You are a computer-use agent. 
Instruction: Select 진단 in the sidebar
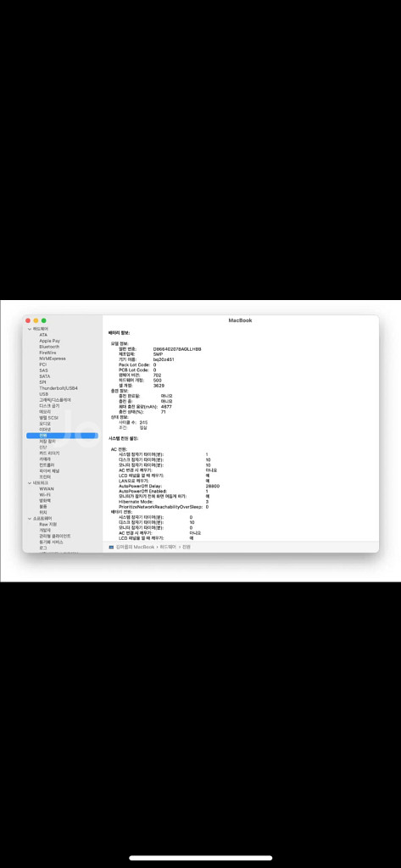pyautogui.click(x=42, y=448)
